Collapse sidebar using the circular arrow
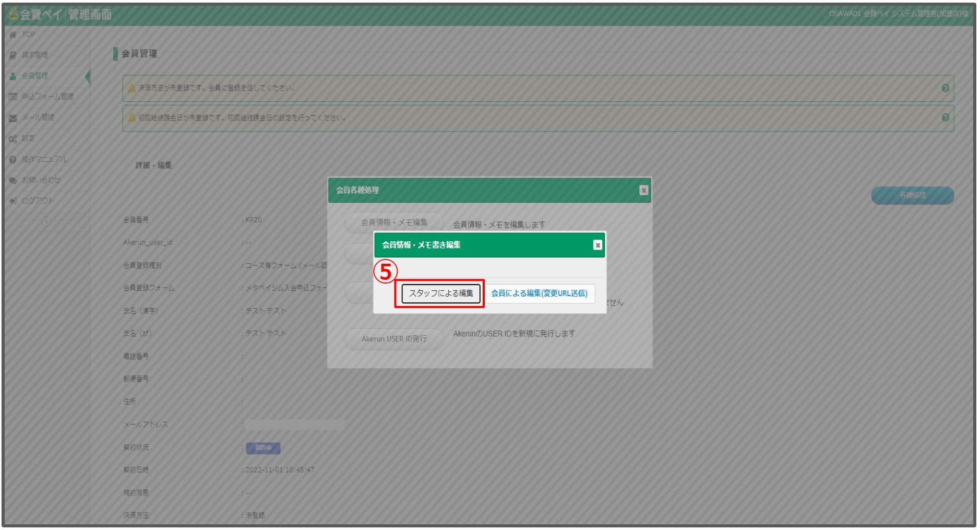Viewport: 980px width, 530px height. (46, 222)
